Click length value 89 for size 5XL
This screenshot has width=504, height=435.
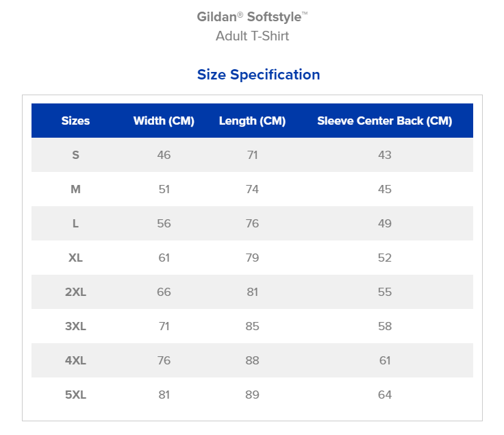pos(252,395)
